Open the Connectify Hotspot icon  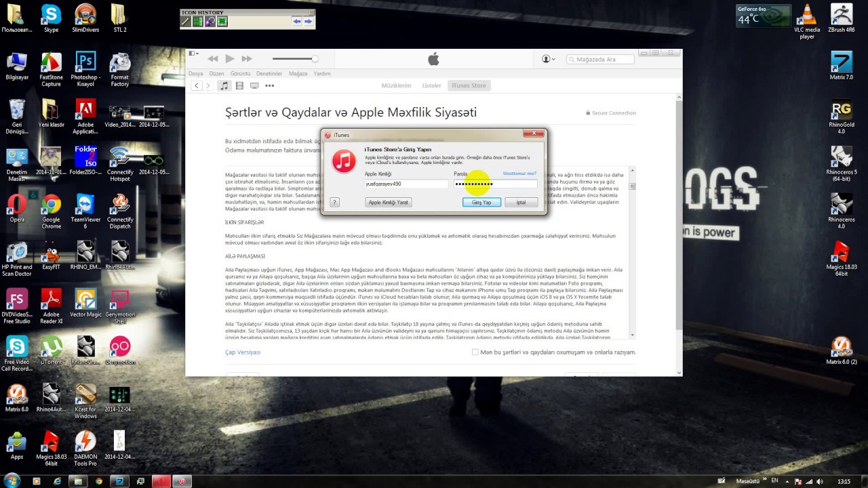[x=119, y=163]
